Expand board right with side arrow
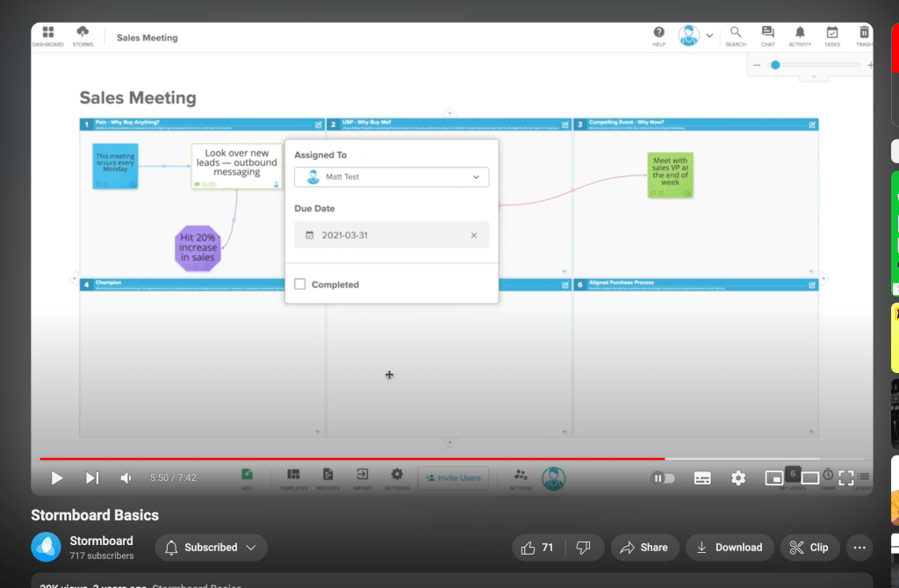This screenshot has width=899, height=588. [823, 278]
